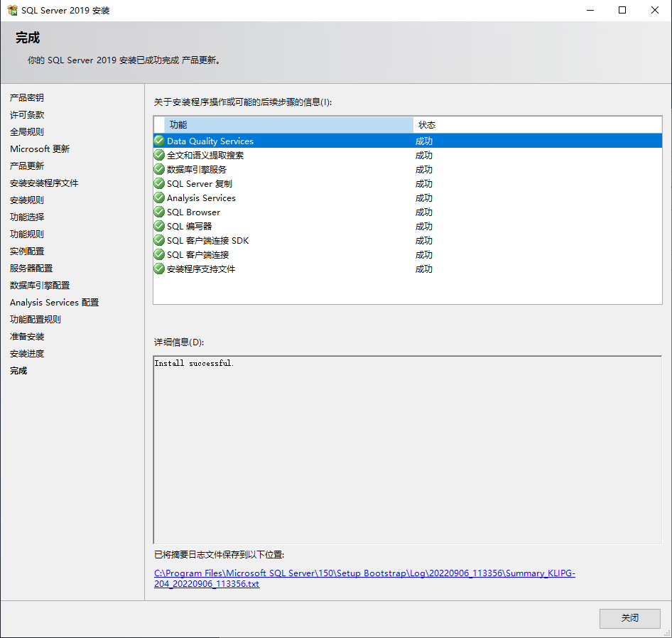
Task: Click green check icon beside SQL Server 复制
Action: [x=159, y=183]
